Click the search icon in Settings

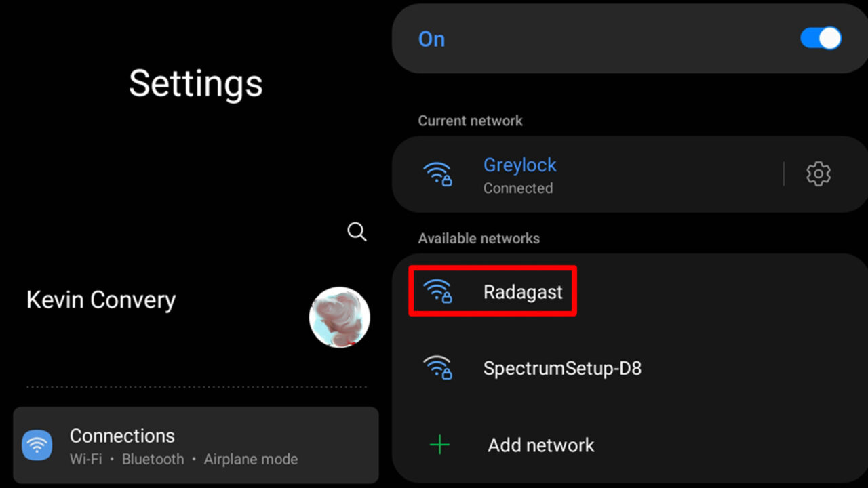pyautogui.click(x=356, y=232)
